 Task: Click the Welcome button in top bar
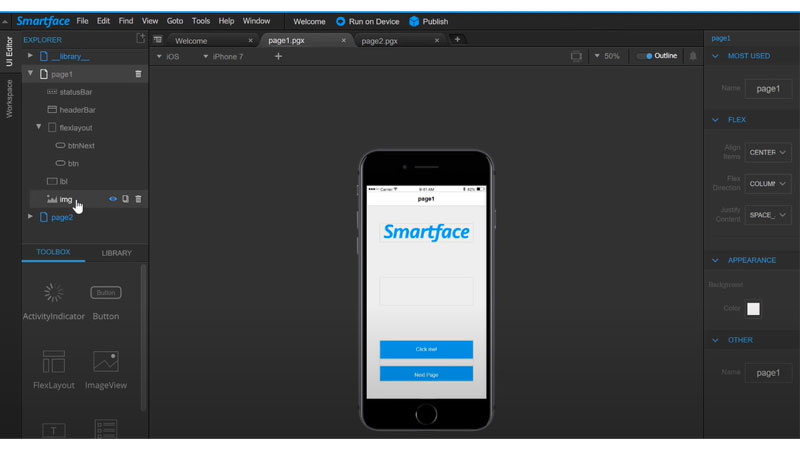pyautogui.click(x=309, y=21)
